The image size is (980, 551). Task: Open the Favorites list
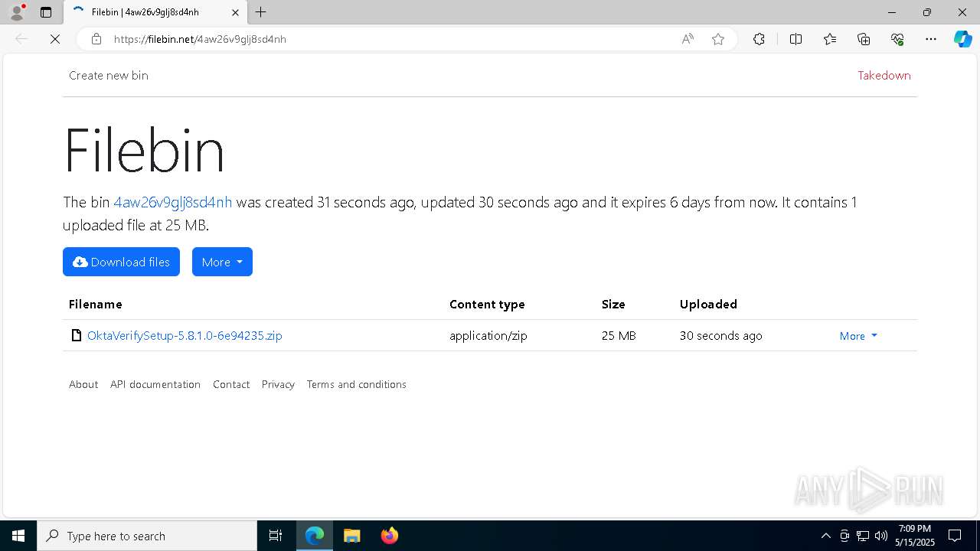point(830,39)
